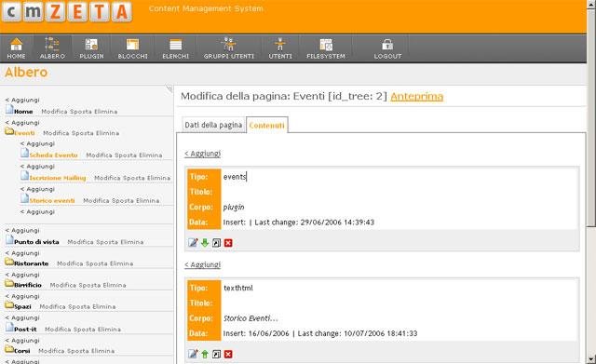This screenshot has height=364, width=596.
Task: Click Modifica Sposta Elimina for Post-it
Action: pos(83,329)
